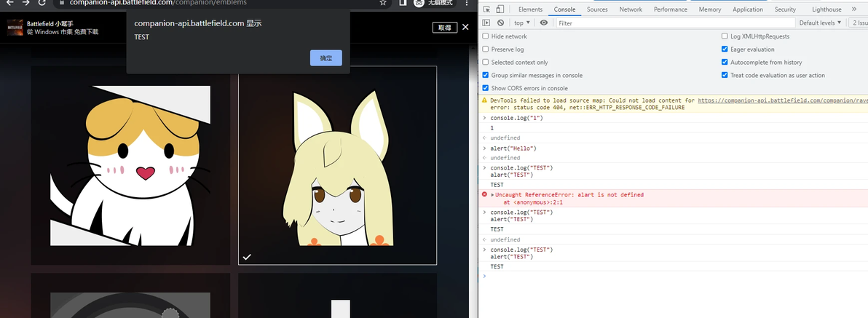Click the console prompt input line
This screenshot has height=318, width=868.
point(675,276)
